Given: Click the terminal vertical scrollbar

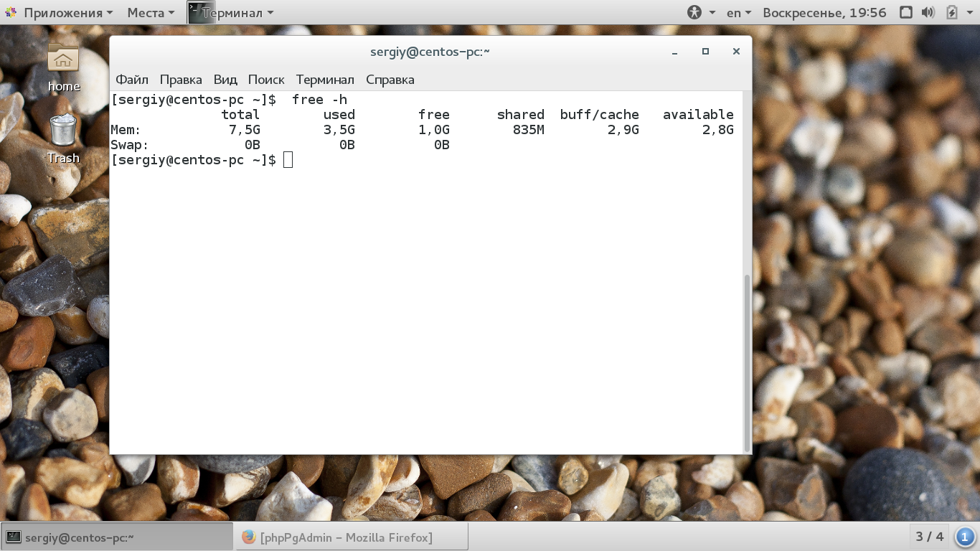Looking at the screenshot, I should [x=747, y=362].
